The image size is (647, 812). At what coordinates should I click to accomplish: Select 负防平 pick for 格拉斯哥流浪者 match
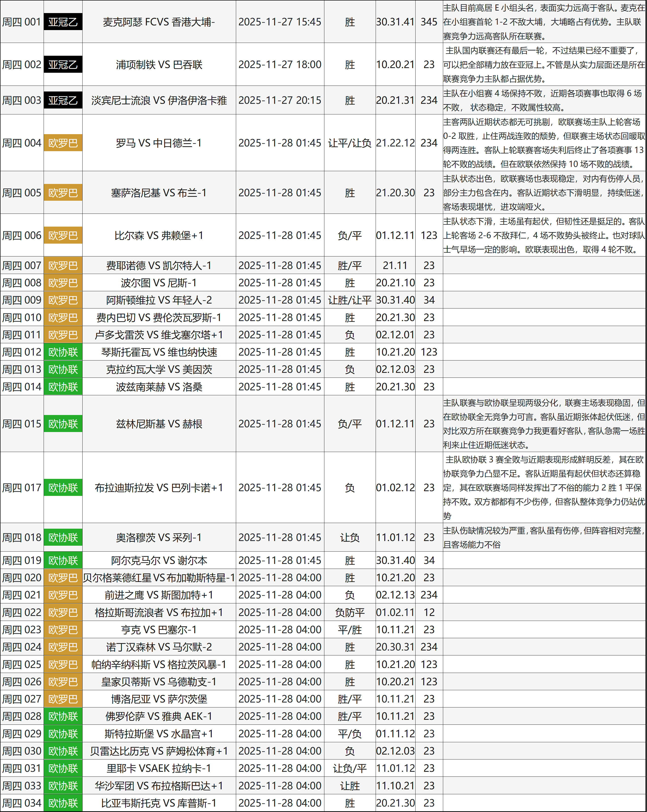[x=349, y=612]
